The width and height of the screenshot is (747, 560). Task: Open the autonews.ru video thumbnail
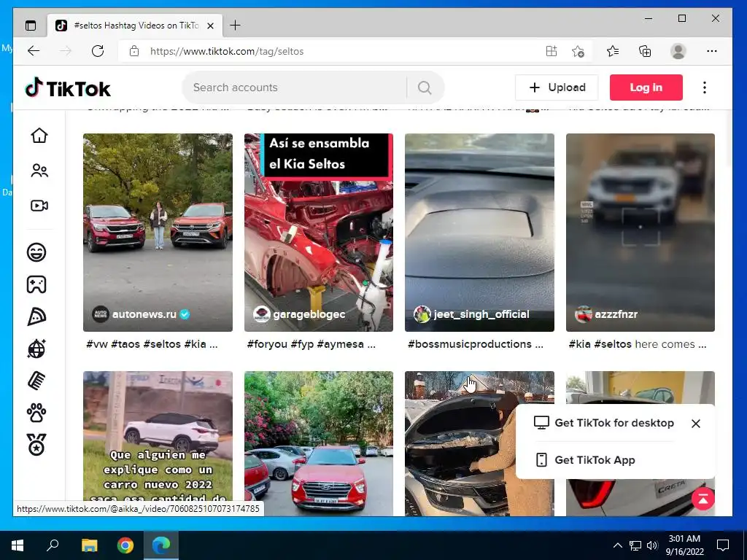click(158, 233)
